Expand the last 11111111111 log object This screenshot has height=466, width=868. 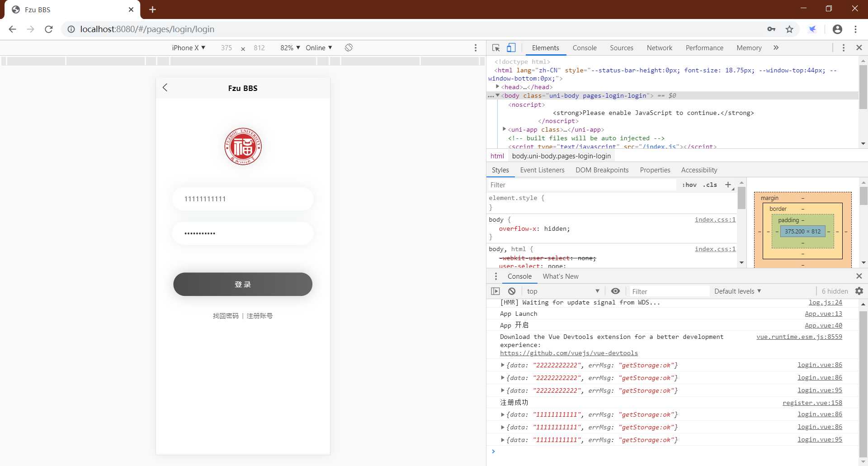[x=502, y=439]
